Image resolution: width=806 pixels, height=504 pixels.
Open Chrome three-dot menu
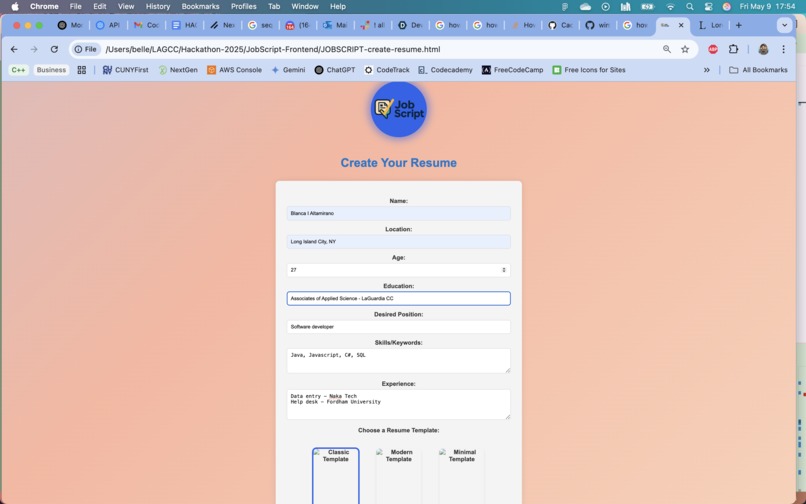(x=783, y=49)
